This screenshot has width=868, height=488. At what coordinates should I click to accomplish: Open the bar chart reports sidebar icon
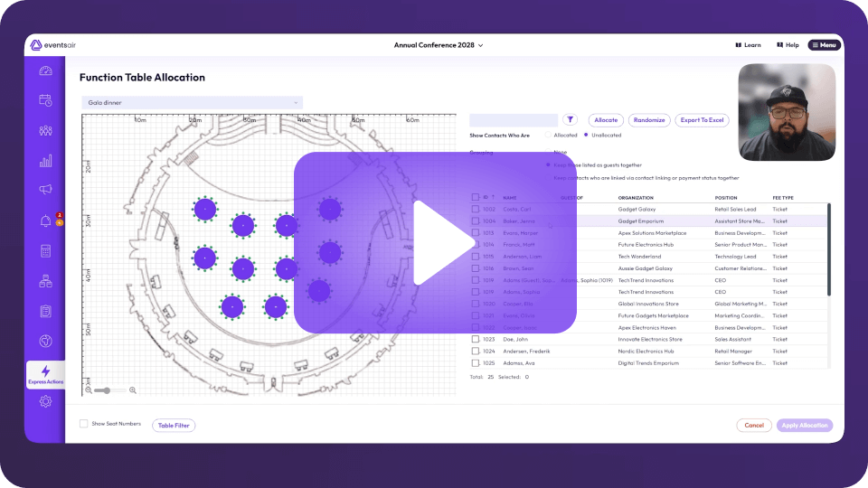coord(45,161)
